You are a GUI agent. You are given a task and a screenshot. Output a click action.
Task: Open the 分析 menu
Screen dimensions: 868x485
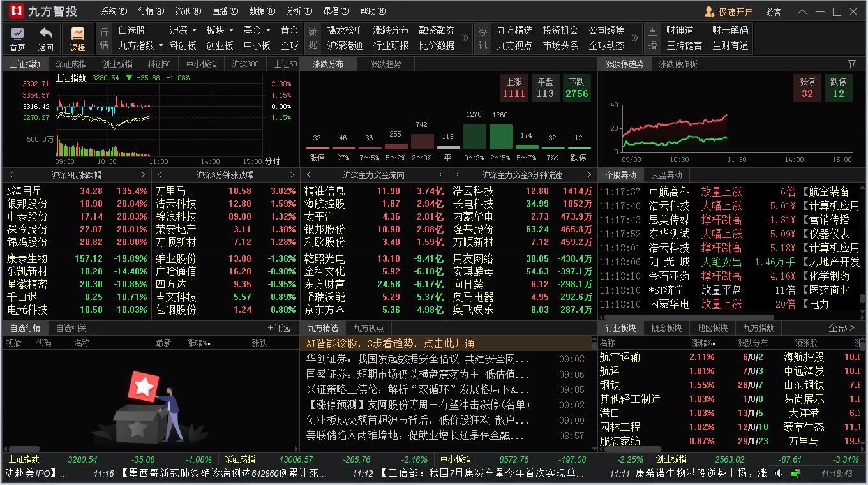299,11
